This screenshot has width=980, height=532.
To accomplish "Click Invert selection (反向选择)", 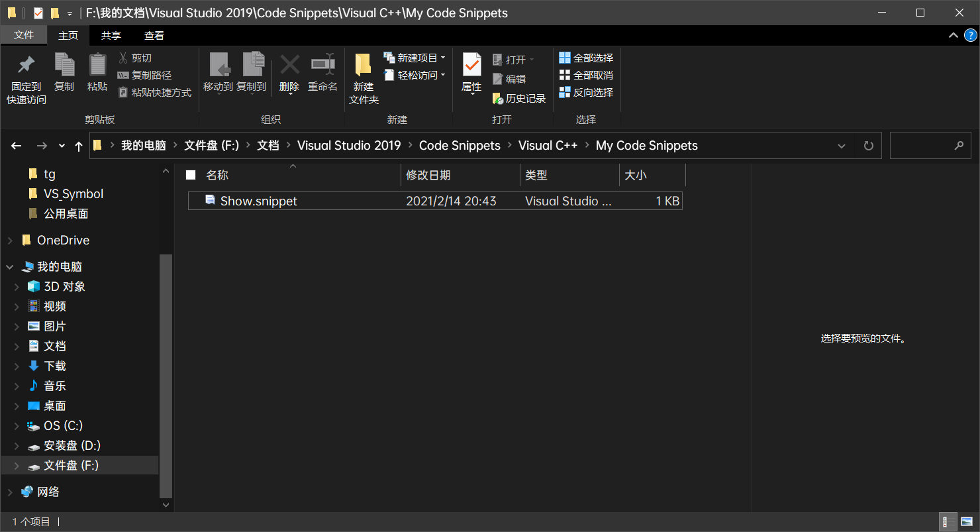I will pyautogui.click(x=587, y=93).
